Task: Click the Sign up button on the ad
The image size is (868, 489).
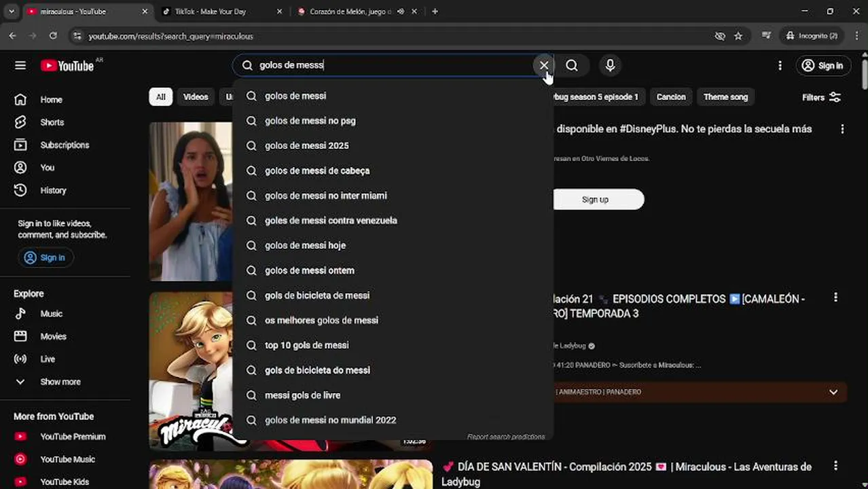Action: pyautogui.click(x=595, y=200)
